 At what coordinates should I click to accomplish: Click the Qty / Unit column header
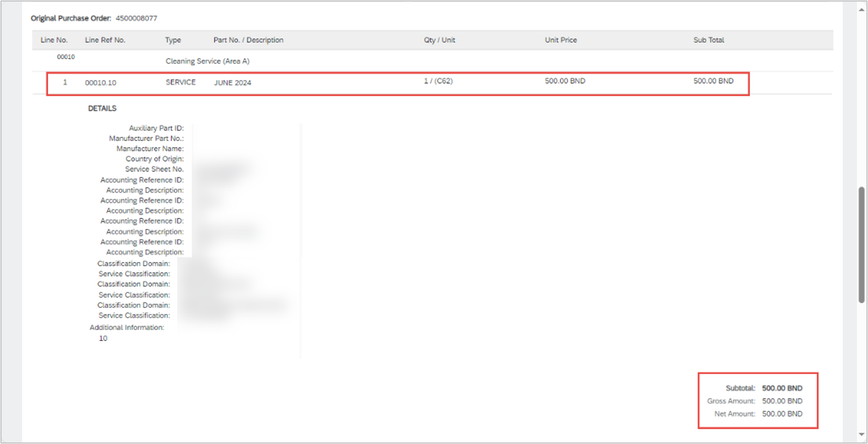439,40
